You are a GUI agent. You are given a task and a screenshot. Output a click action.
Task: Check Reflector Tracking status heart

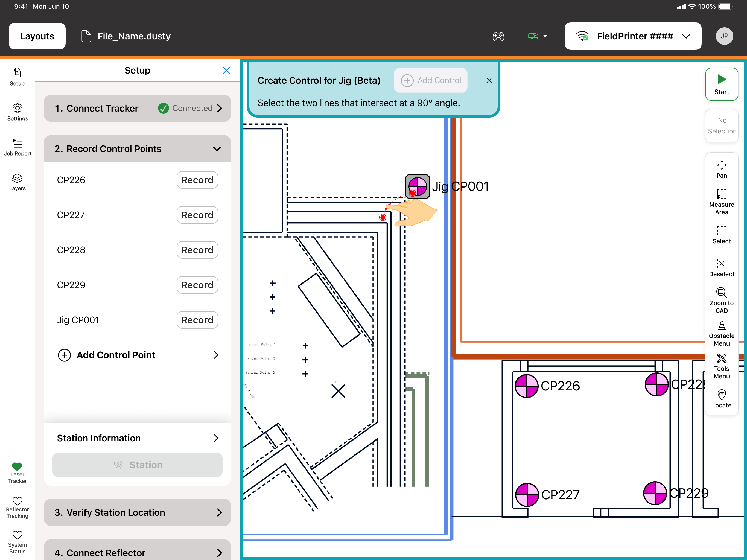coord(17,507)
